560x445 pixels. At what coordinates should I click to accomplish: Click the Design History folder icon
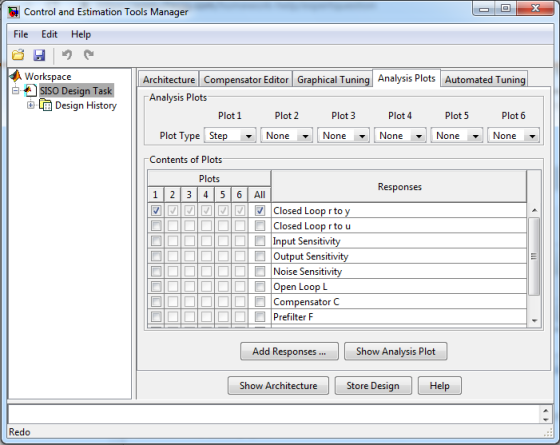[45, 105]
